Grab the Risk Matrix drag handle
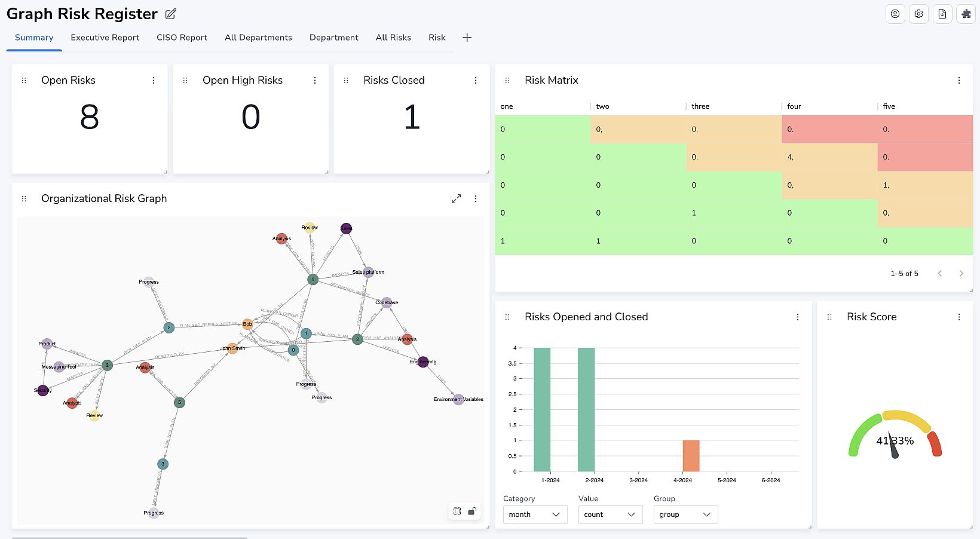 (507, 80)
